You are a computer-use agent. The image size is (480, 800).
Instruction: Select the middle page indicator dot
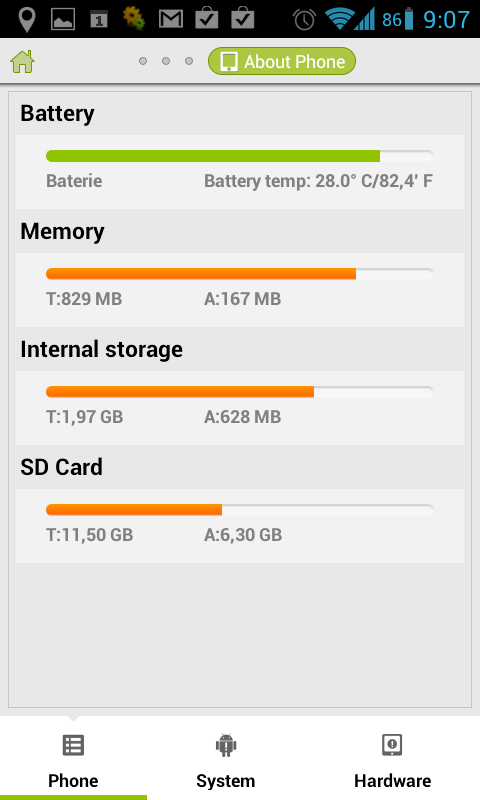click(x=166, y=61)
